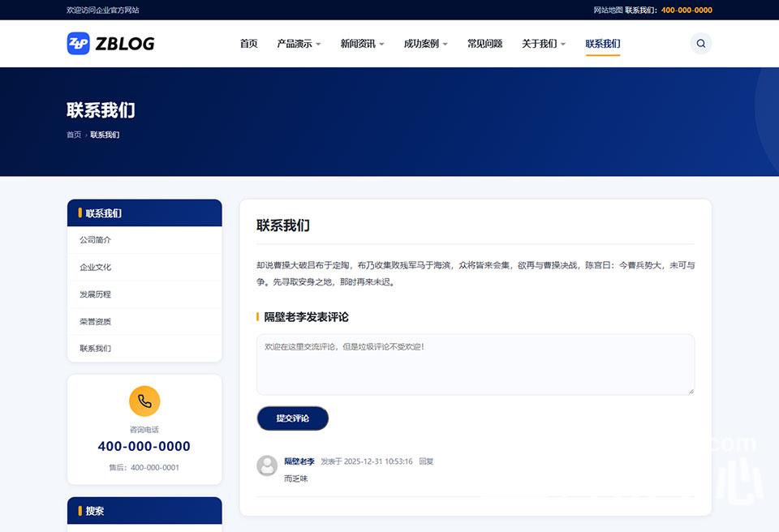Screen dimensions: 779x532
Task: Open the 成功案例 menu label
Action: [x=422, y=44]
